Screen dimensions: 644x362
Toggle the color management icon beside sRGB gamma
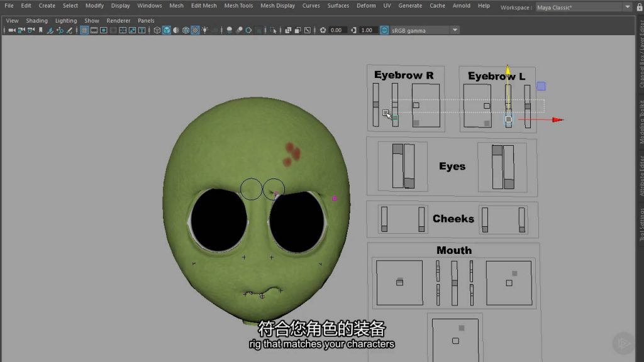384,30
